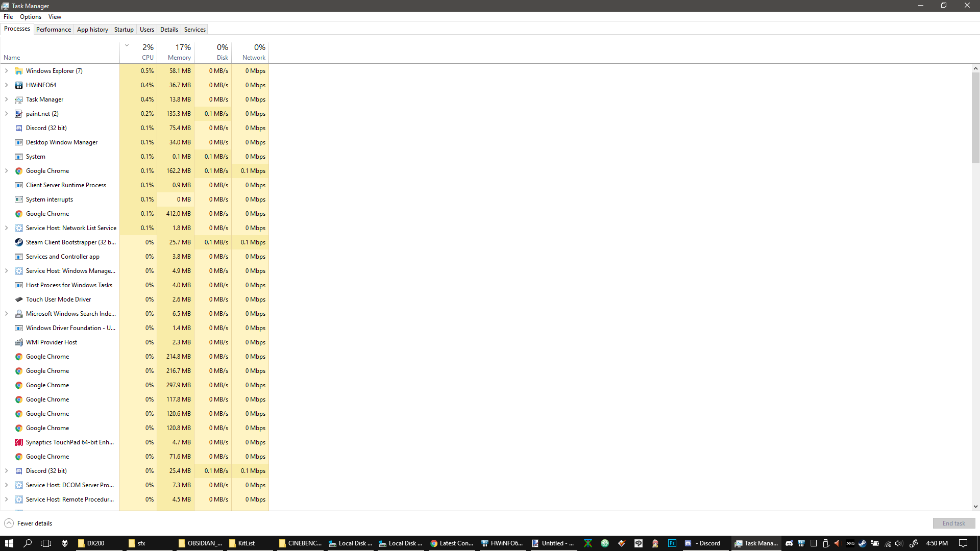Expand Microsoft Windows Search Indexer entry
This screenshot has width=980, height=551.
tap(7, 314)
